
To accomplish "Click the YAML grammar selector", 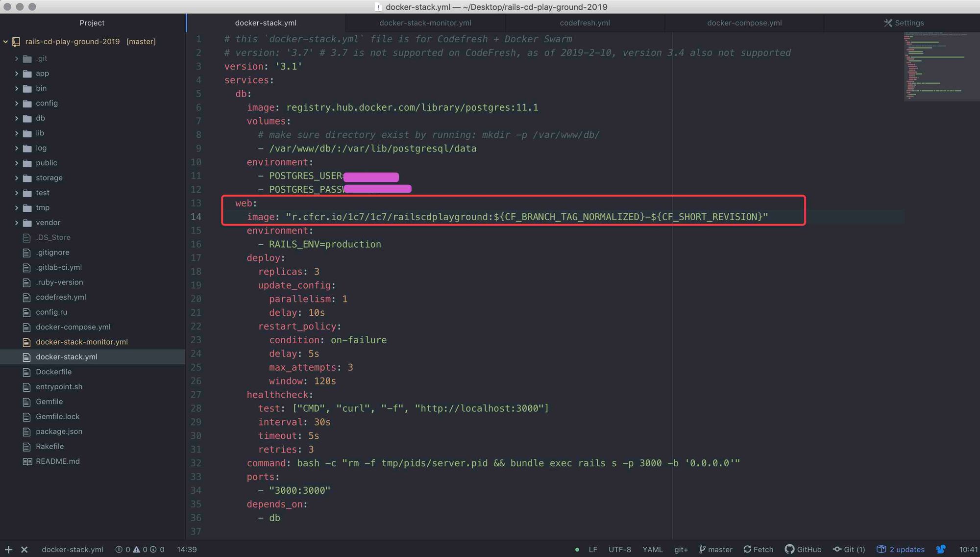I will (x=652, y=550).
